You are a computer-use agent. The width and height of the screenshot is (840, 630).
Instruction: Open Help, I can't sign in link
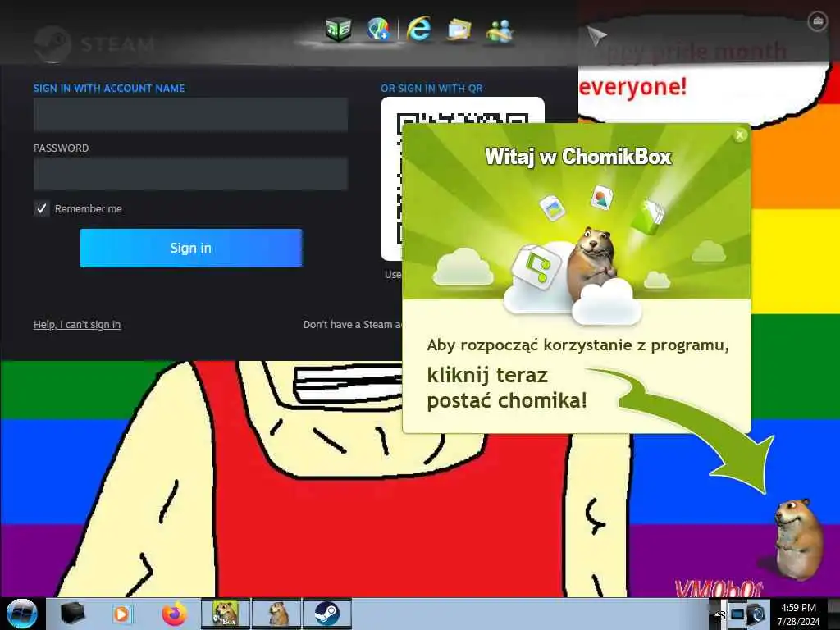[x=77, y=325]
